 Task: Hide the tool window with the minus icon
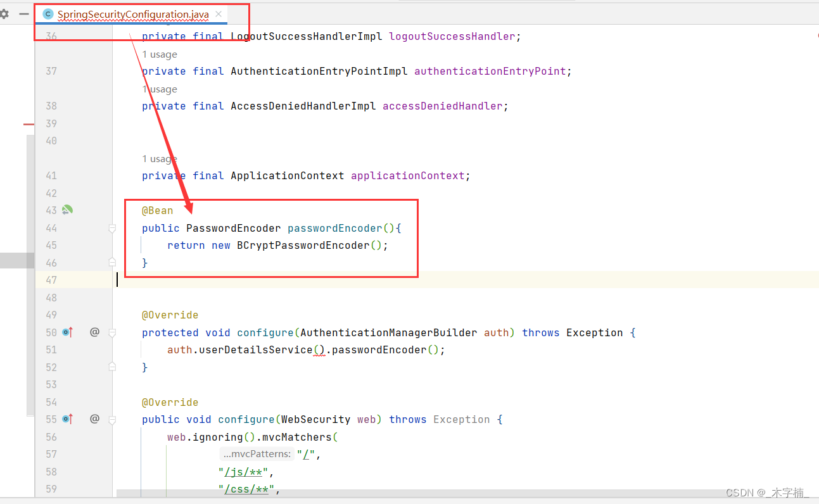tap(24, 13)
